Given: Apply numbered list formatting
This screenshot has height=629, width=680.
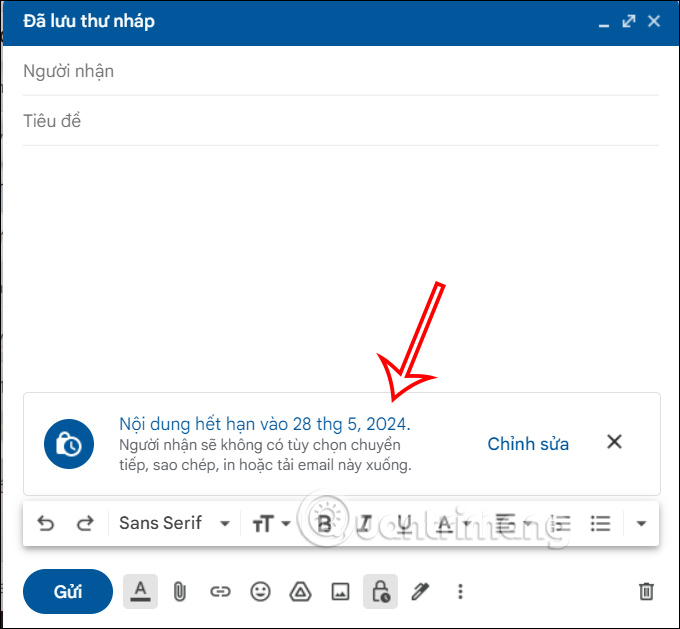Looking at the screenshot, I should 560,524.
